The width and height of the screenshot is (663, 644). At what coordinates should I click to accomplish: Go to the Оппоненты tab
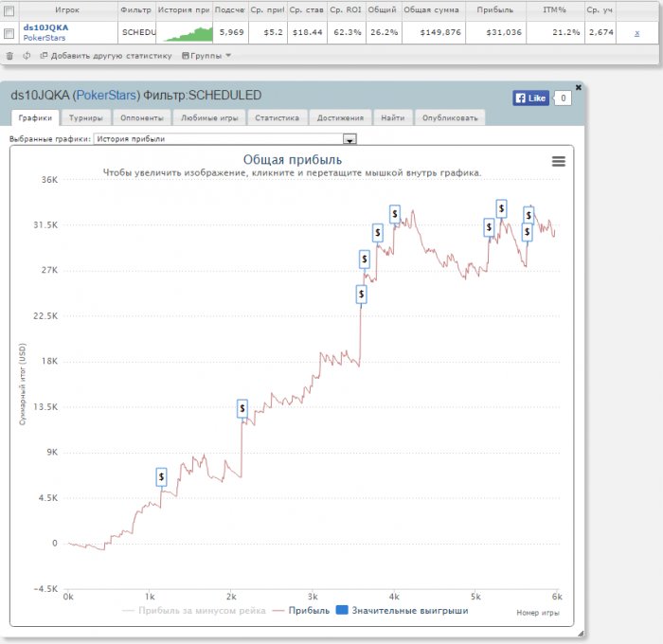point(144,118)
